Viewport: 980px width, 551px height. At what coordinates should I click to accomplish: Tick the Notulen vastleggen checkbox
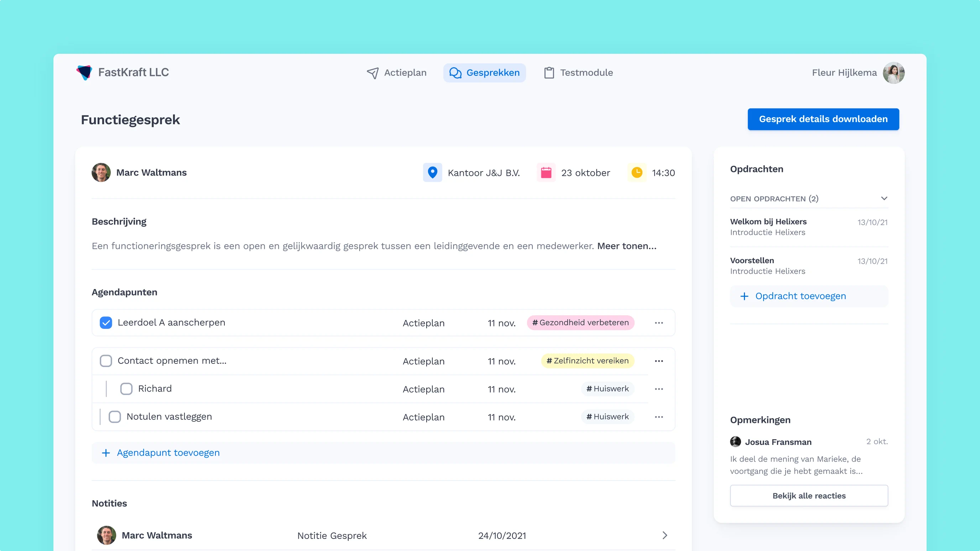coord(115,417)
